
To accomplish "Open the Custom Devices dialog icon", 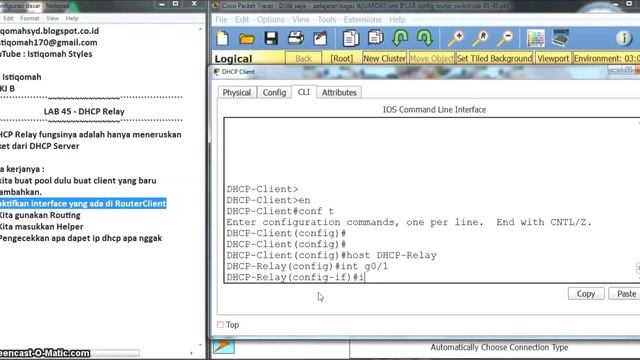I will point(560,38).
